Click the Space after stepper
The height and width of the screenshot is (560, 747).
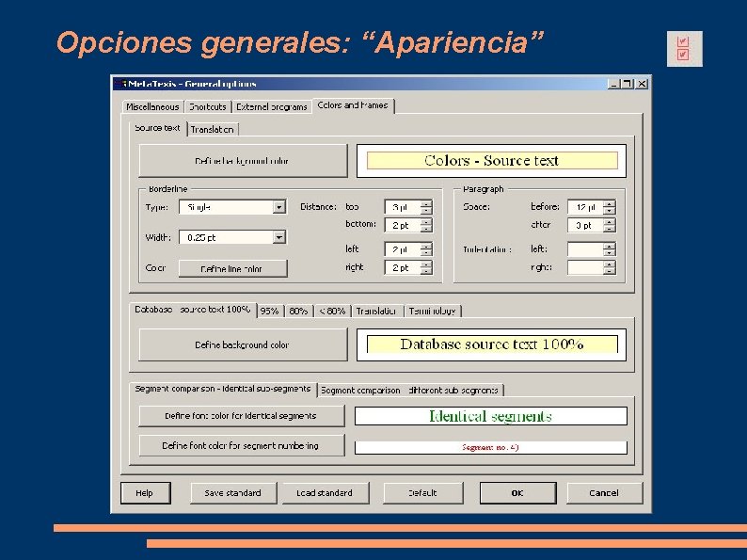(x=610, y=225)
